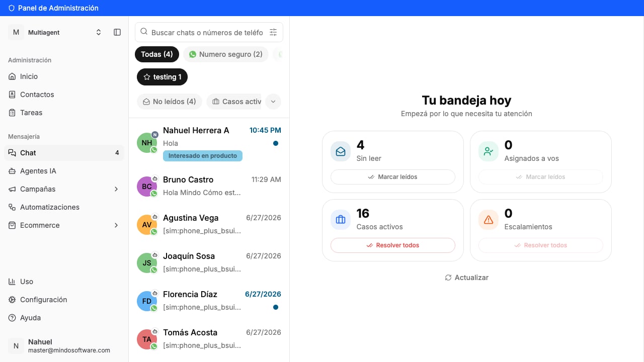Viewport: 644px width, 362px height.
Task: Expand the Campañas submenu chevron
Action: (x=116, y=189)
